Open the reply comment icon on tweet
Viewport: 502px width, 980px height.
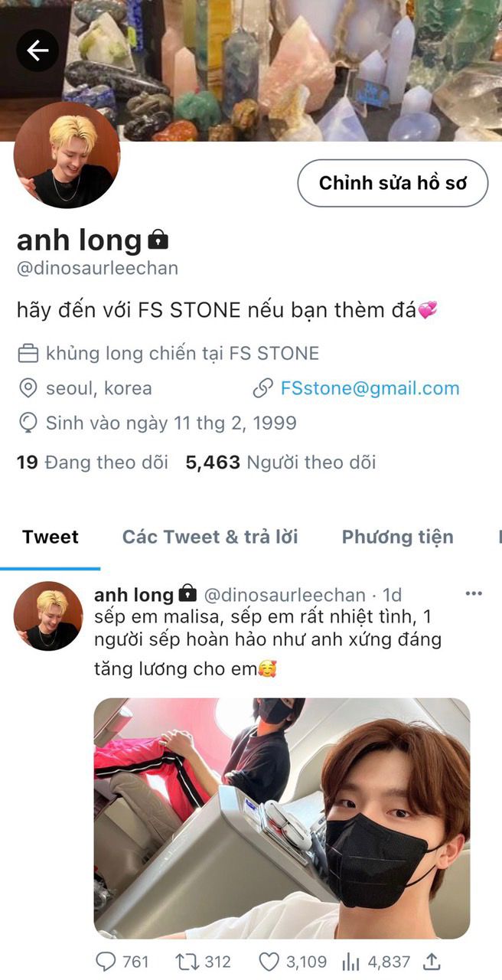tap(104, 962)
